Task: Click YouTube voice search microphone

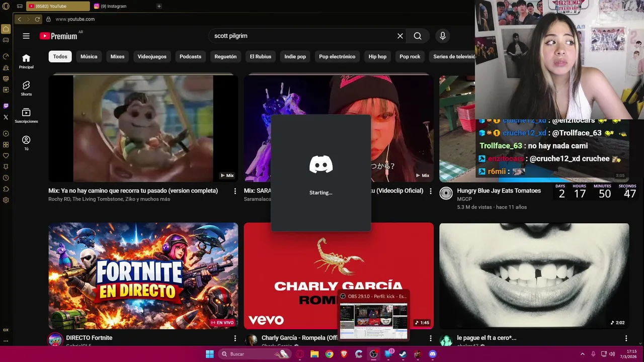Action: pyautogui.click(x=443, y=36)
